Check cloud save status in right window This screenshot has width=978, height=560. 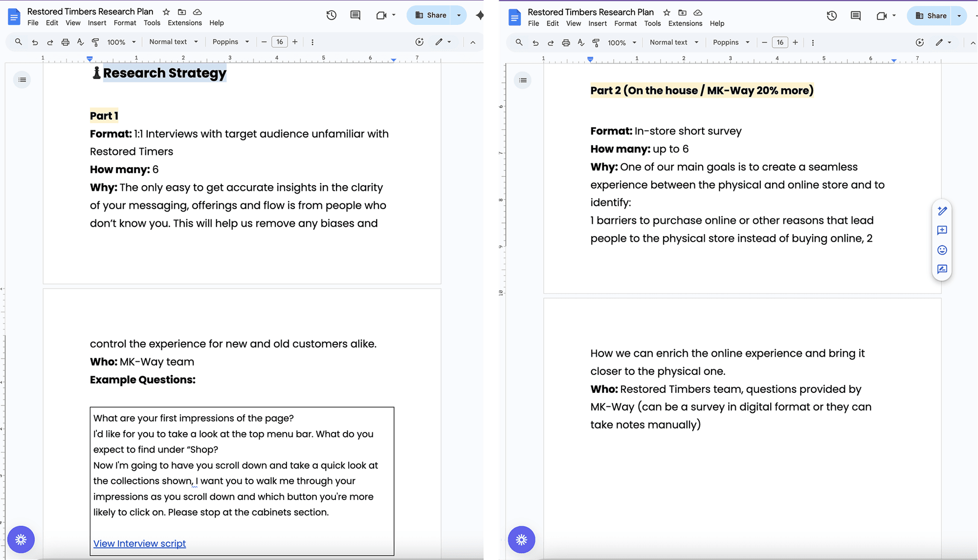(698, 12)
